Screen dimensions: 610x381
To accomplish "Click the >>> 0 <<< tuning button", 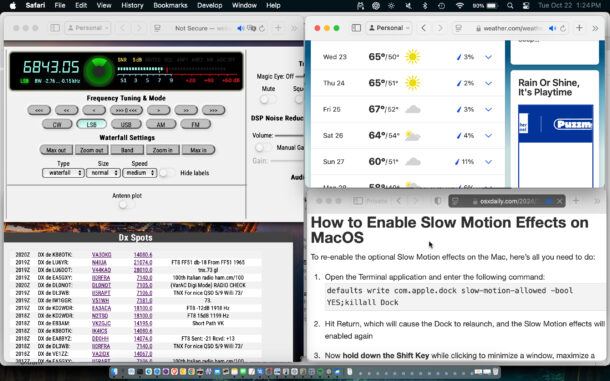I will [126, 111].
